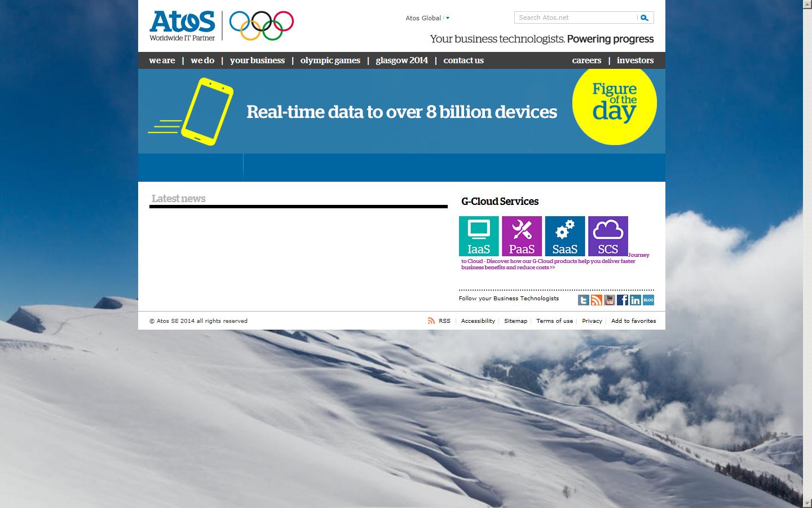Click the BLOG social icon
This screenshot has height=508, width=812.
[647, 300]
